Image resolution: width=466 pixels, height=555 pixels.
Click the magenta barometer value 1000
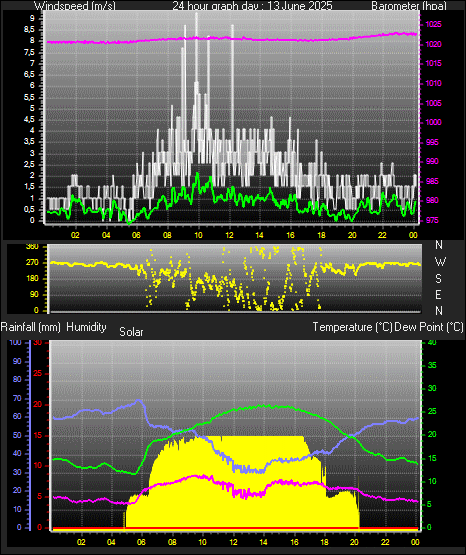433,122
